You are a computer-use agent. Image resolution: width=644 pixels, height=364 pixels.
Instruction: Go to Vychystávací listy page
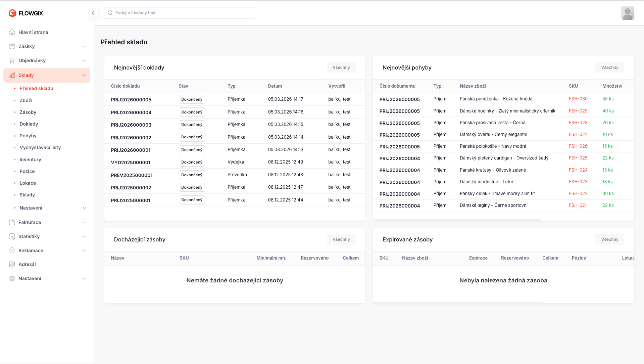click(x=40, y=147)
